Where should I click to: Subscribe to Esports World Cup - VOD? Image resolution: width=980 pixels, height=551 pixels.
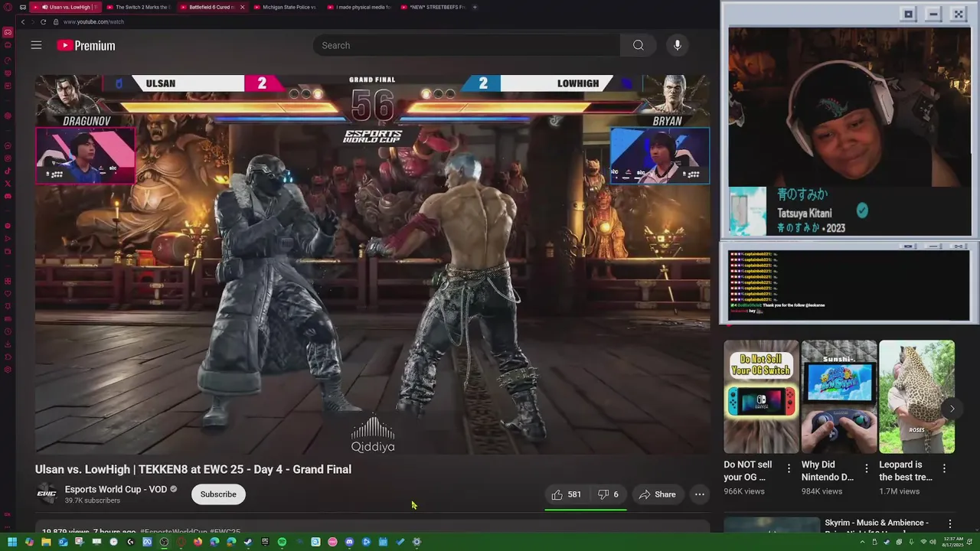pyautogui.click(x=218, y=494)
